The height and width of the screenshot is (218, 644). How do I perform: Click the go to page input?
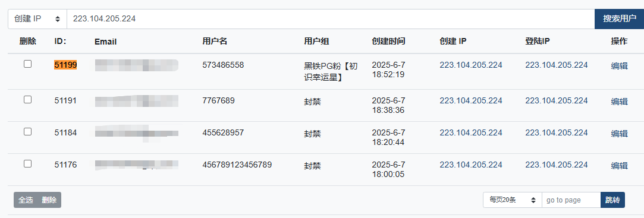(571, 200)
